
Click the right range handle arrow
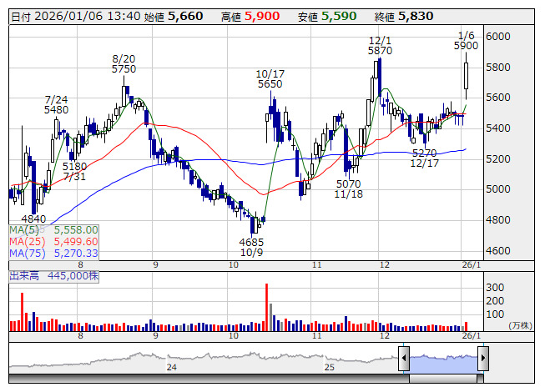click(482, 359)
